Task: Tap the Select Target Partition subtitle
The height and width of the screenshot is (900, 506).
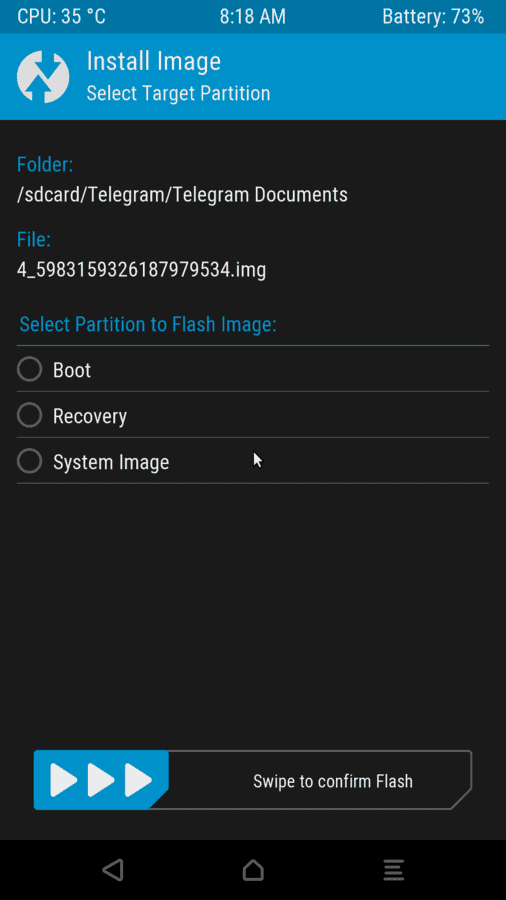Action: (178, 93)
